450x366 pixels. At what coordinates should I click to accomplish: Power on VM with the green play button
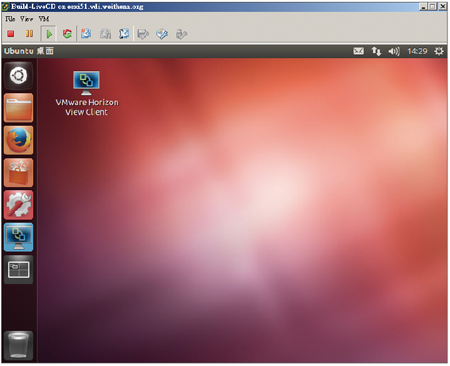pos(49,34)
